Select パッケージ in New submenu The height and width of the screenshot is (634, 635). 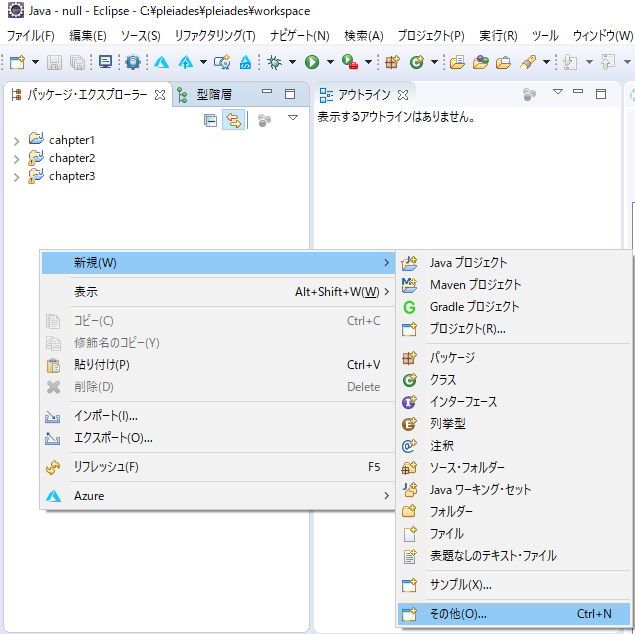pyautogui.click(x=514, y=357)
